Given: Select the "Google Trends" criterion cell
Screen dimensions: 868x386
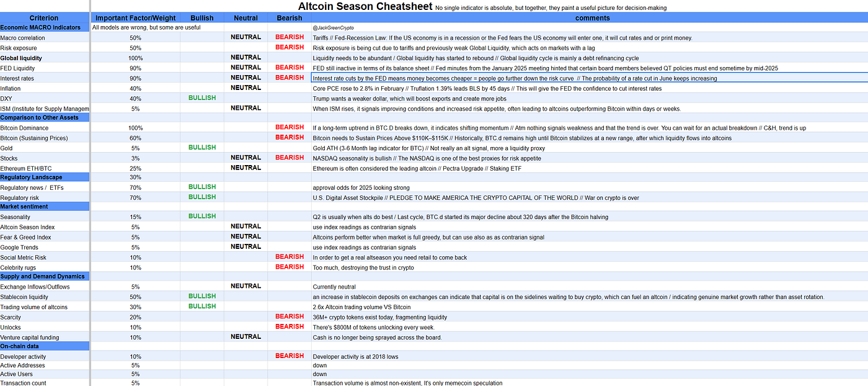Looking at the screenshot, I should click(x=45, y=247).
